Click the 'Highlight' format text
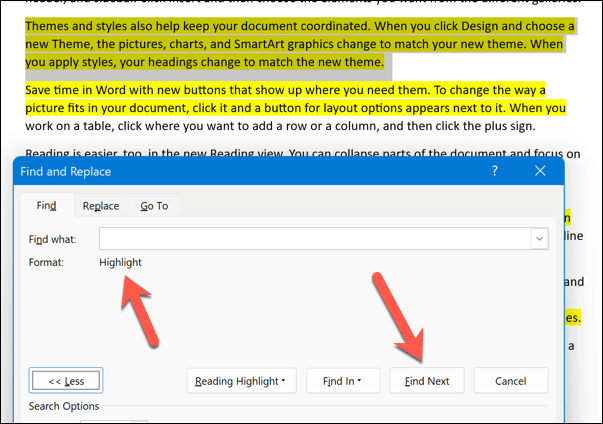 (x=120, y=262)
